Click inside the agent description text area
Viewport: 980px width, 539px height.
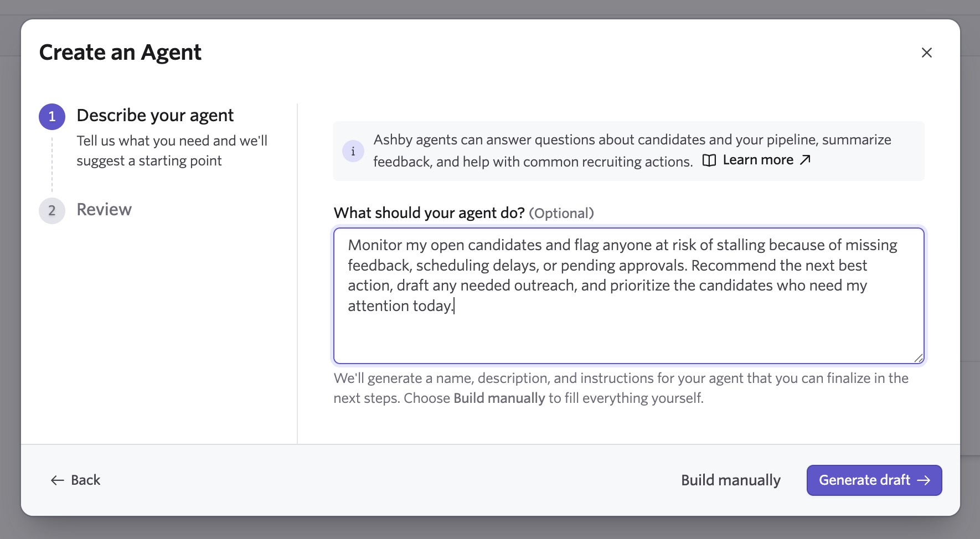click(629, 296)
